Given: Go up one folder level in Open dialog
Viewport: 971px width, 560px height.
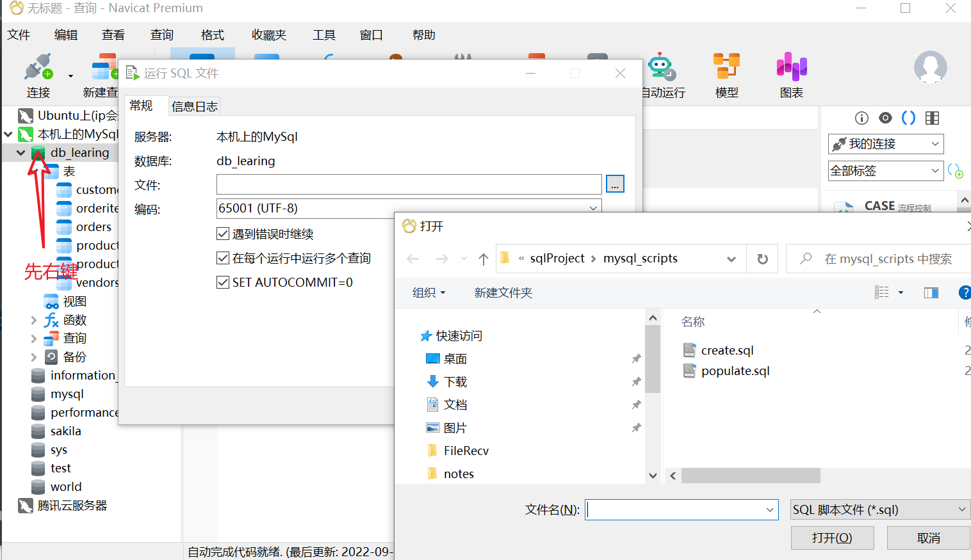Looking at the screenshot, I should (x=484, y=259).
